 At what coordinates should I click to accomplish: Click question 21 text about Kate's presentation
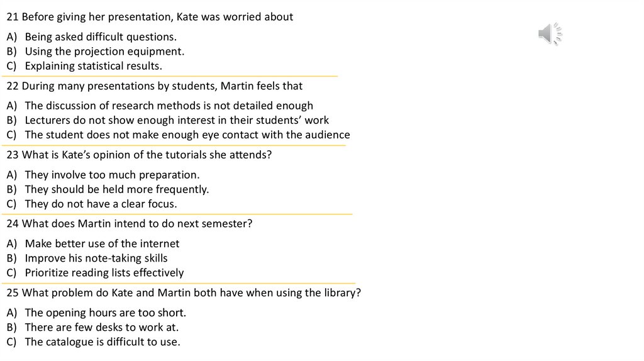150,17
